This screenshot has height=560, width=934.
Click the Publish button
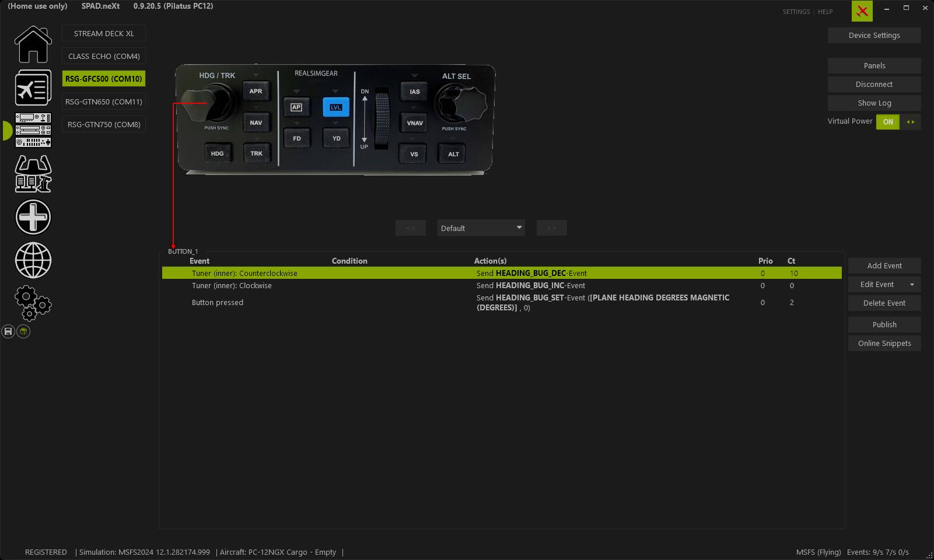click(x=884, y=324)
